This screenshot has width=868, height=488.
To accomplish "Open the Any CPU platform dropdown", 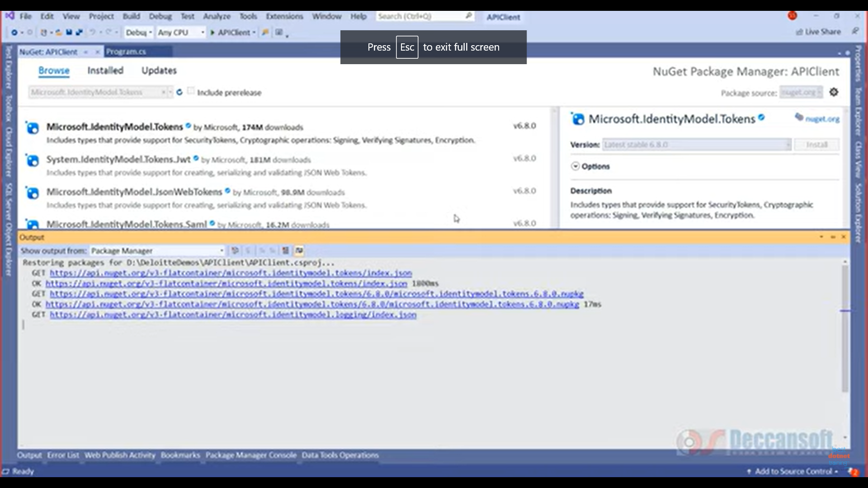I will (181, 32).
